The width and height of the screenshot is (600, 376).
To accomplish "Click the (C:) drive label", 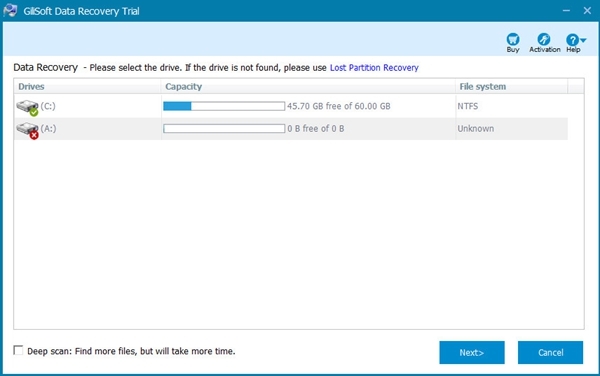I will click(48, 106).
